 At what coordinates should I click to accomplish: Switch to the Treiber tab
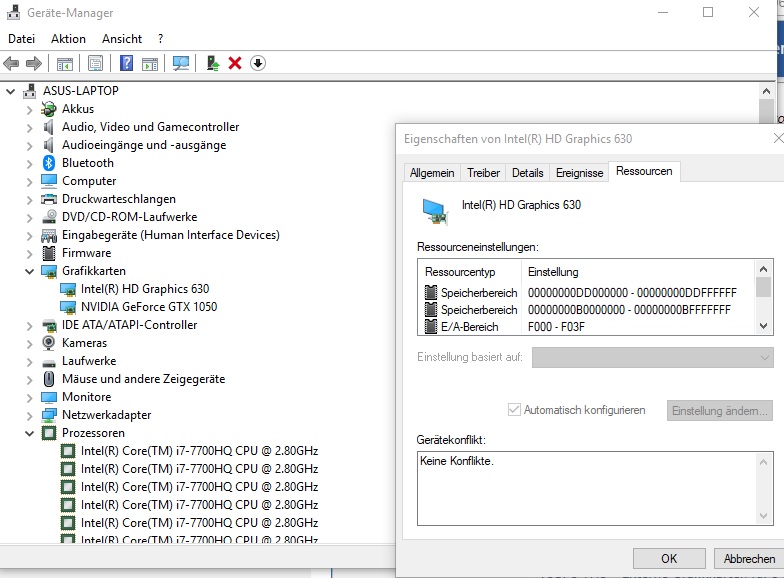click(x=483, y=172)
